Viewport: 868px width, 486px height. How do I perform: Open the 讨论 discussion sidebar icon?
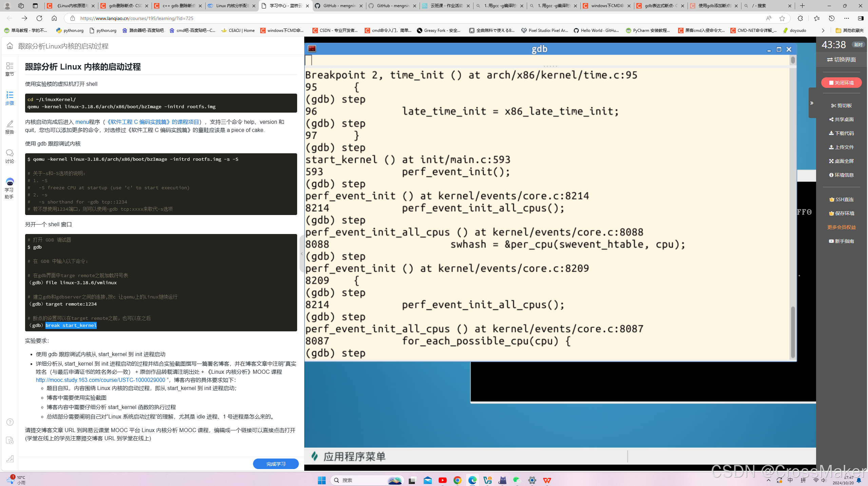9,156
